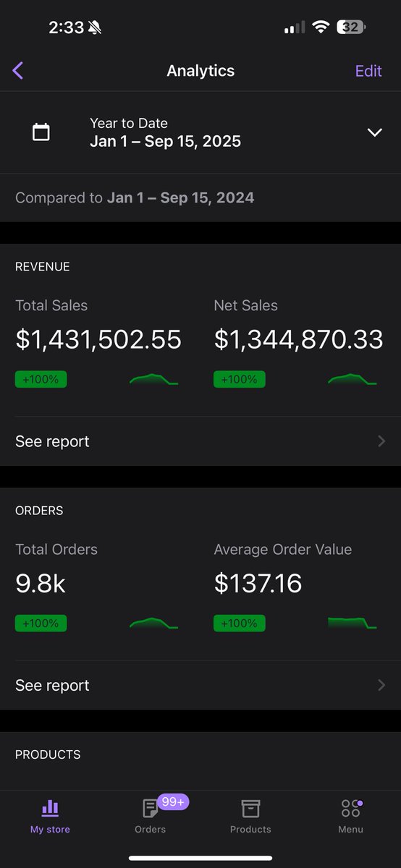
Task: Tap the Total Sales label
Action: (x=51, y=305)
